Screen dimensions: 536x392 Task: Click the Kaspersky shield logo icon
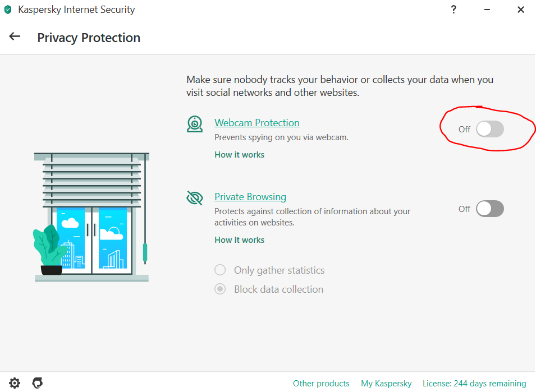click(x=8, y=10)
